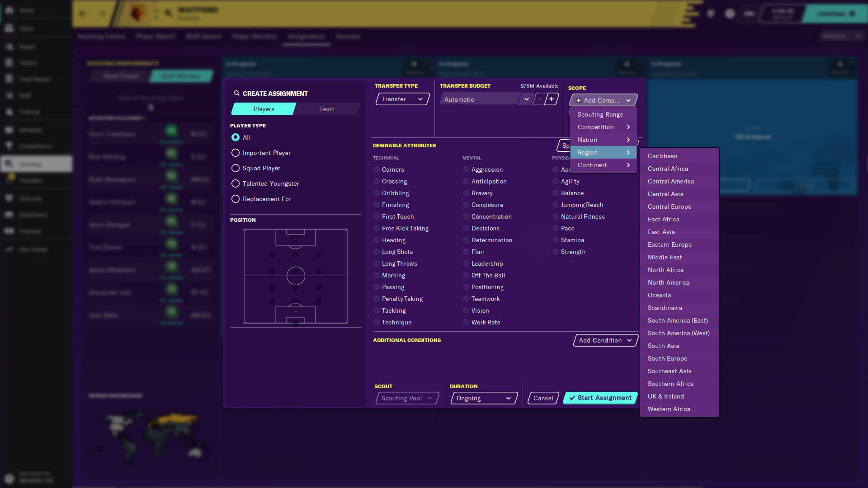Click the plus stepper to increase transfer budget

click(552, 99)
